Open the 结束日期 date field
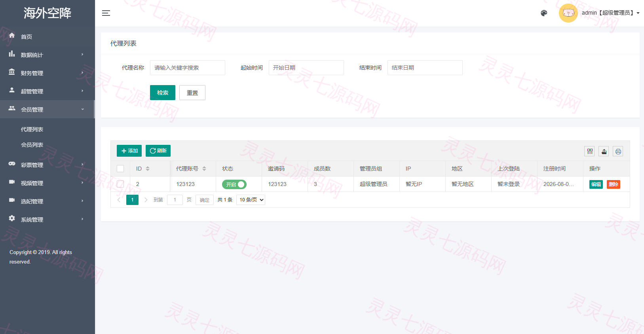Viewport: 644px width, 334px height. tap(425, 68)
